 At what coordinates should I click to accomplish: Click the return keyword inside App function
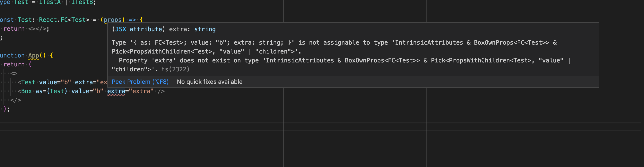14,64
